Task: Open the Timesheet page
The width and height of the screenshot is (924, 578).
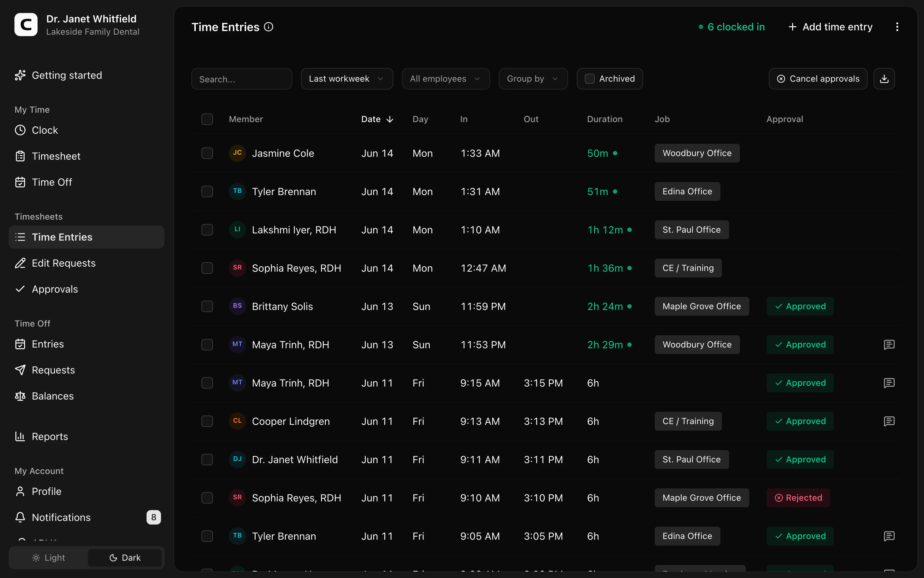Action: pyautogui.click(x=87, y=156)
